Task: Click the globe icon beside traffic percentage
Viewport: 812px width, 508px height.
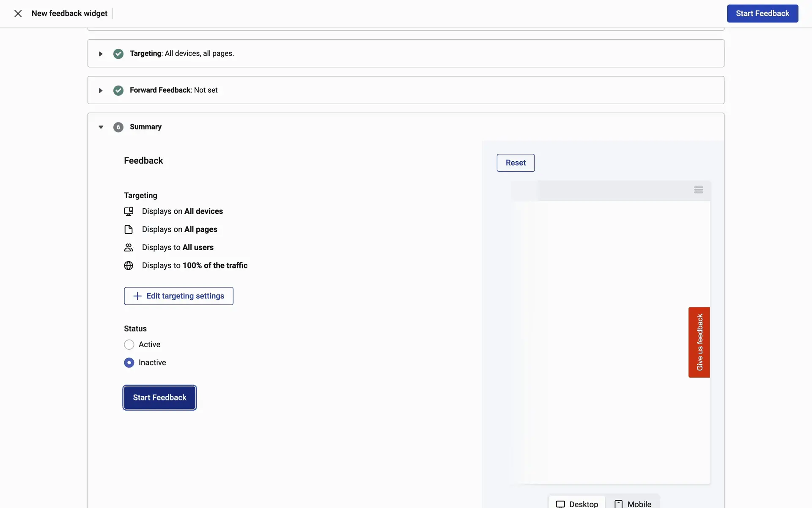Action: coord(129,265)
